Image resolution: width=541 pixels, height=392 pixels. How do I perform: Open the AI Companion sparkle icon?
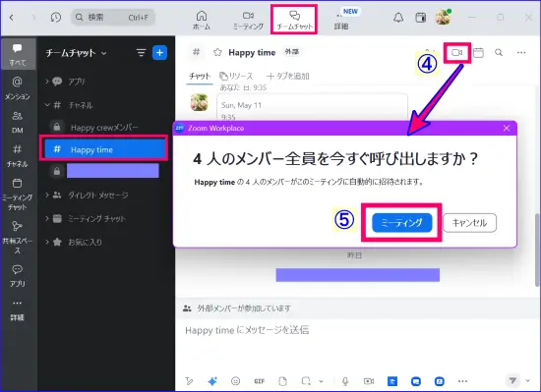212,381
